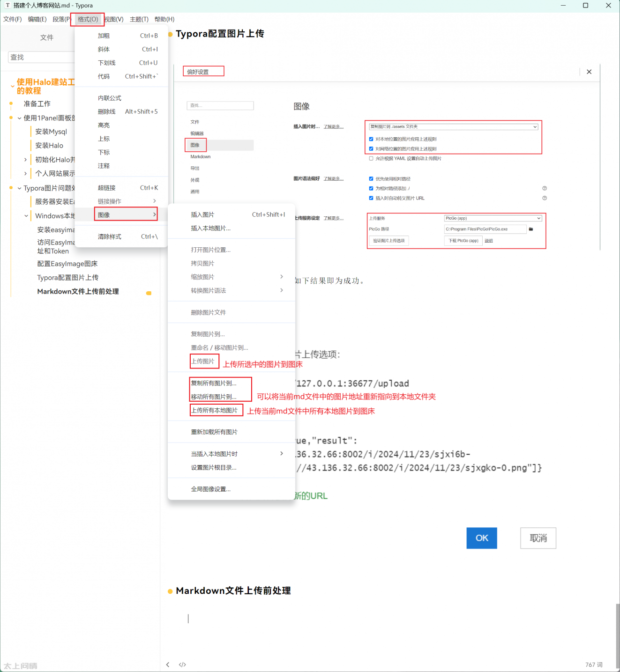
Task: Select 加粗 in the format menu
Action: click(x=121, y=36)
